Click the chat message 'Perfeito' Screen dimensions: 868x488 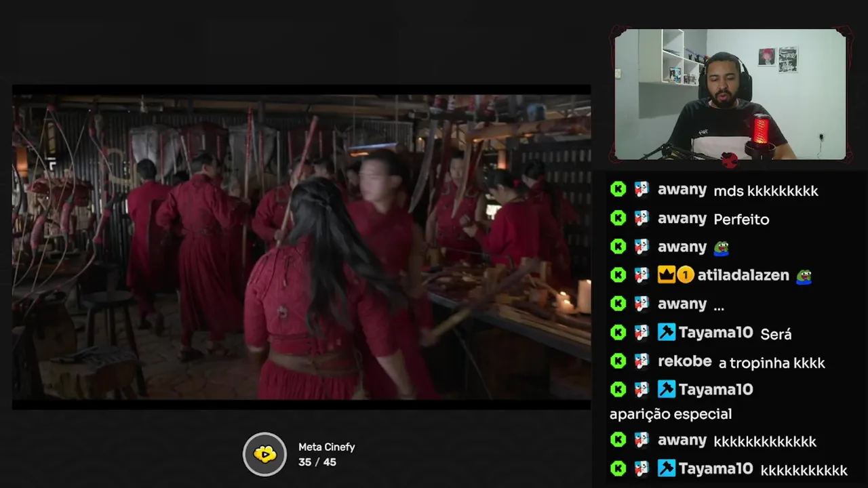(741, 220)
